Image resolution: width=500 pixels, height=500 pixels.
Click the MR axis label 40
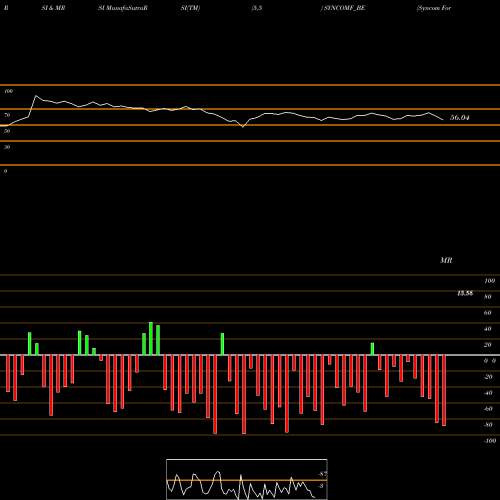pyautogui.click(x=487, y=329)
